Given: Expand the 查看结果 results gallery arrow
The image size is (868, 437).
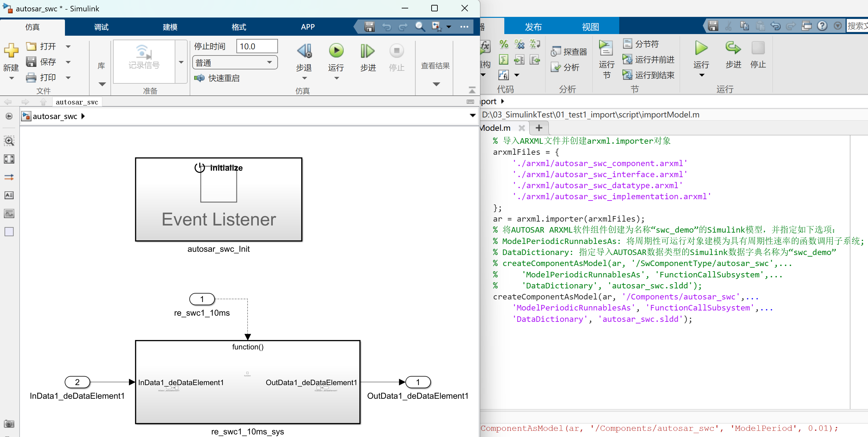Looking at the screenshot, I should point(436,84).
